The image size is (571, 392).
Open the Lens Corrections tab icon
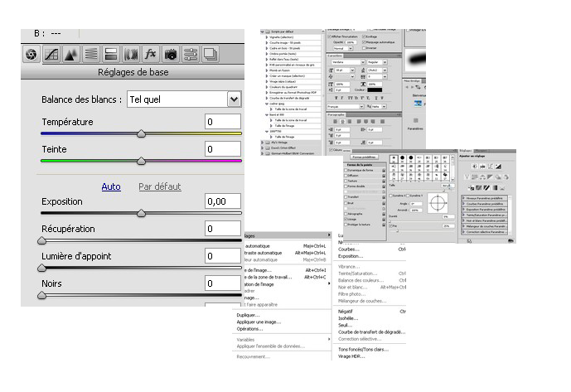point(131,55)
